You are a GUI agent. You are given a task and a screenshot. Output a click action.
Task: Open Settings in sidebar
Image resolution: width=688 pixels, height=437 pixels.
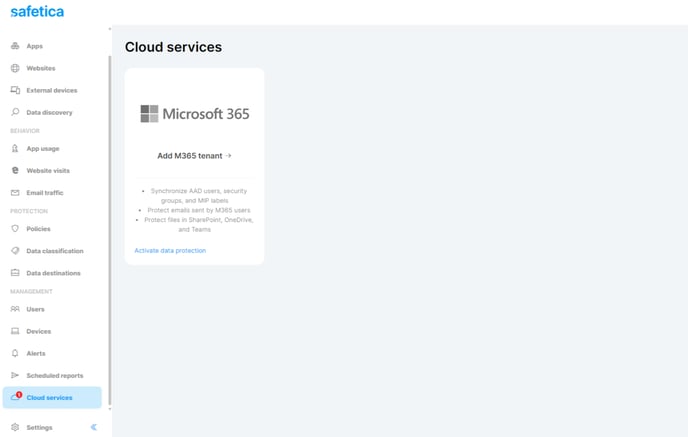[x=39, y=427]
